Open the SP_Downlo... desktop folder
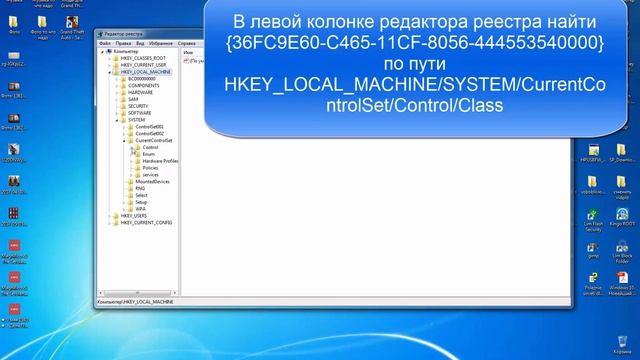640x360 pixels. [621, 154]
